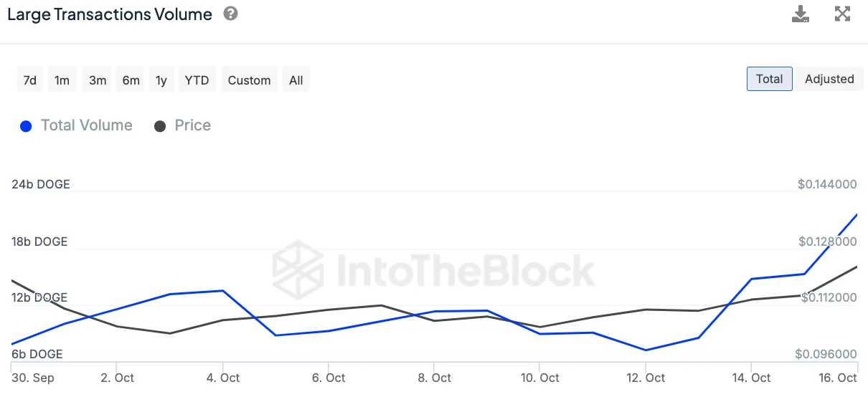Viewport: 868px width, 397px height.
Task: Expand chart to fullscreen
Action: pos(842,14)
